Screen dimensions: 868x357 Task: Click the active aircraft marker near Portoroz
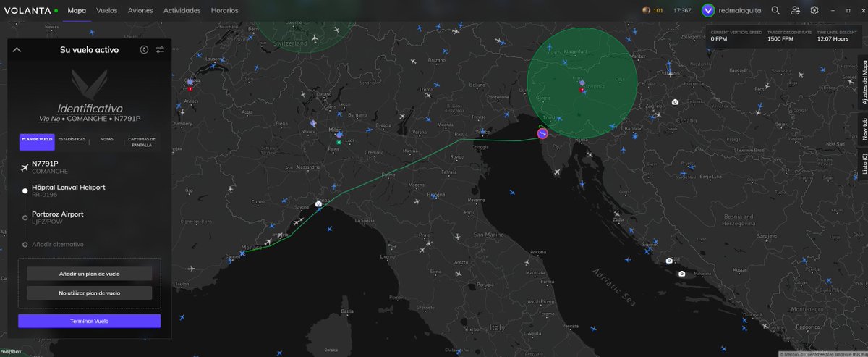pos(543,133)
